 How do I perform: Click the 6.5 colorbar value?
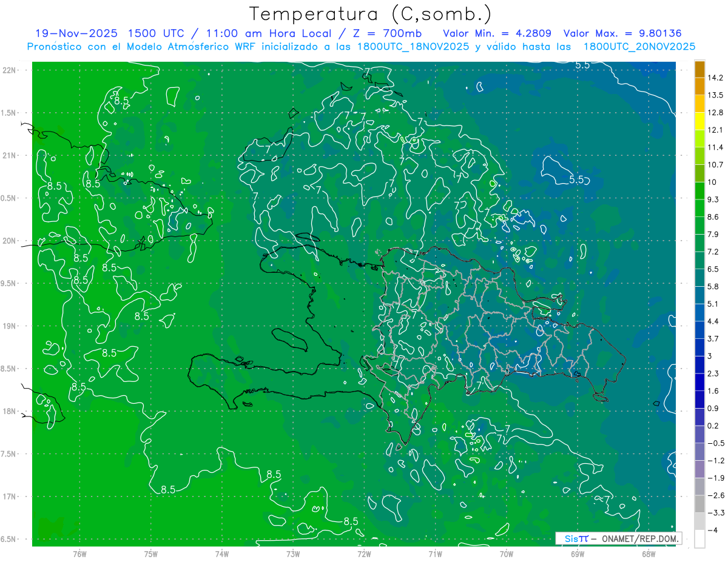713,269
